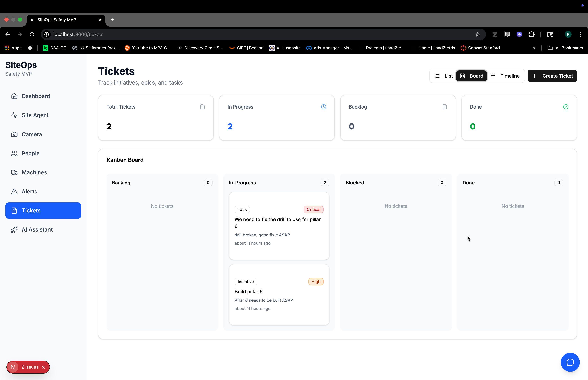Open the People section
The height and width of the screenshot is (380, 588).
pos(30,153)
